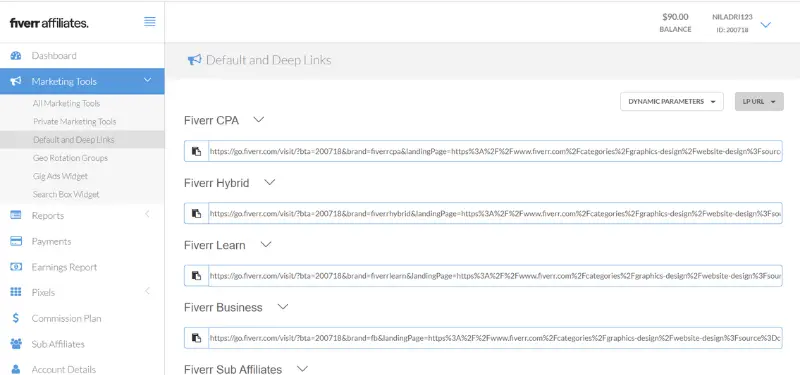Click the Fiverr Sub Affiliates heading
Image resolution: width=800 pixels, height=375 pixels.
233,369
